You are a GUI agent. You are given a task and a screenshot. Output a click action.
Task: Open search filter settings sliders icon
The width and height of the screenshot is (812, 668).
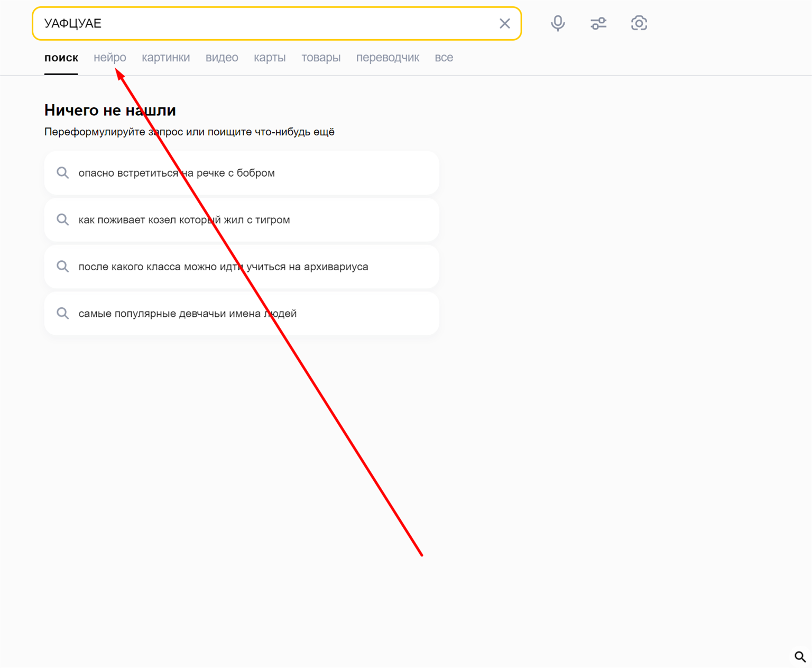click(x=598, y=23)
